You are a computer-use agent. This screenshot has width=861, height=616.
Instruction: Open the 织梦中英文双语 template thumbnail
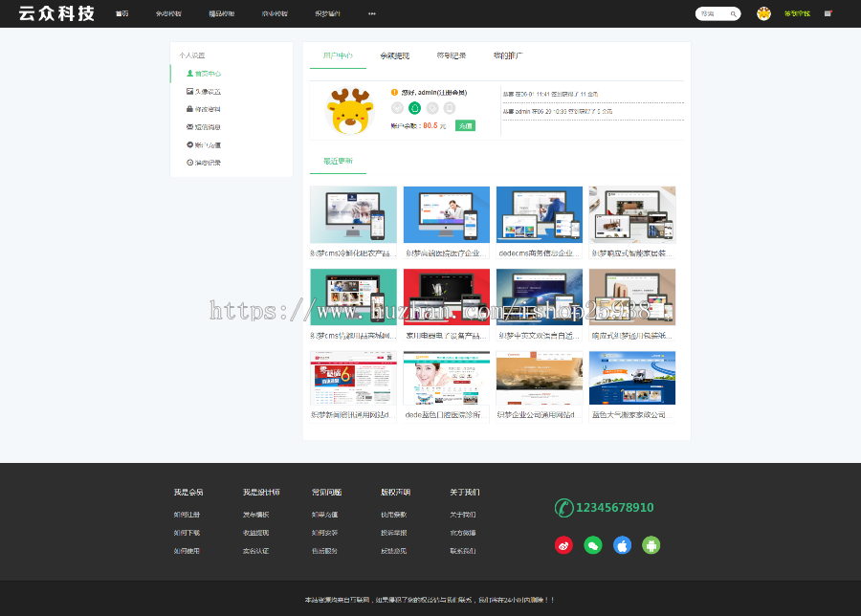tap(540, 297)
